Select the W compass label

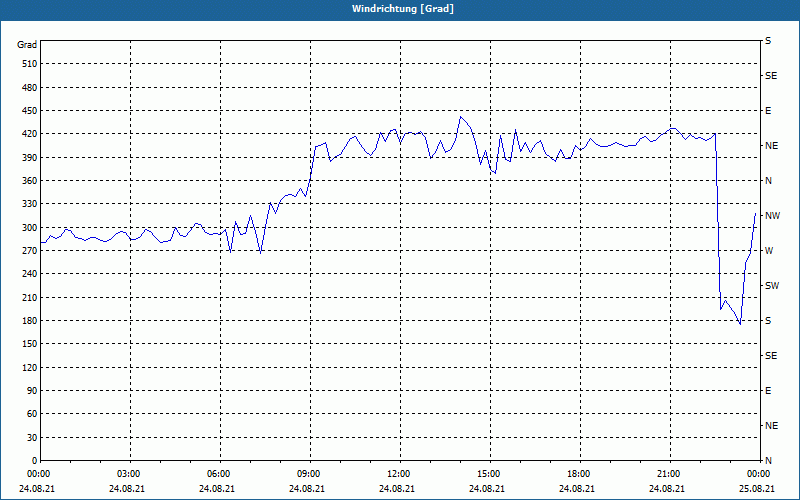(x=769, y=251)
